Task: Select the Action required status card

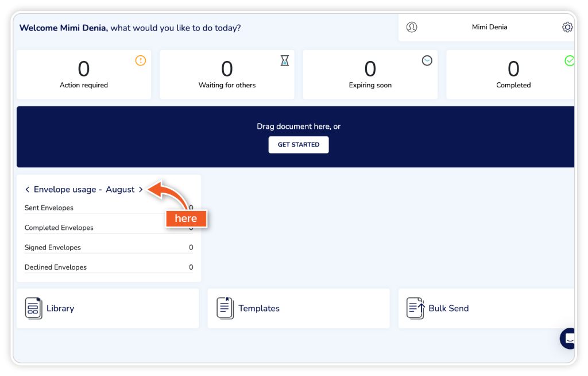Action: coord(84,75)
